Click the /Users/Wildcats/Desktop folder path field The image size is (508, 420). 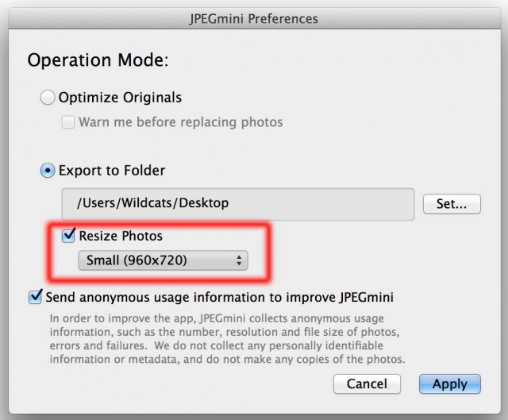pyautogui.click(x=238, y=204)
